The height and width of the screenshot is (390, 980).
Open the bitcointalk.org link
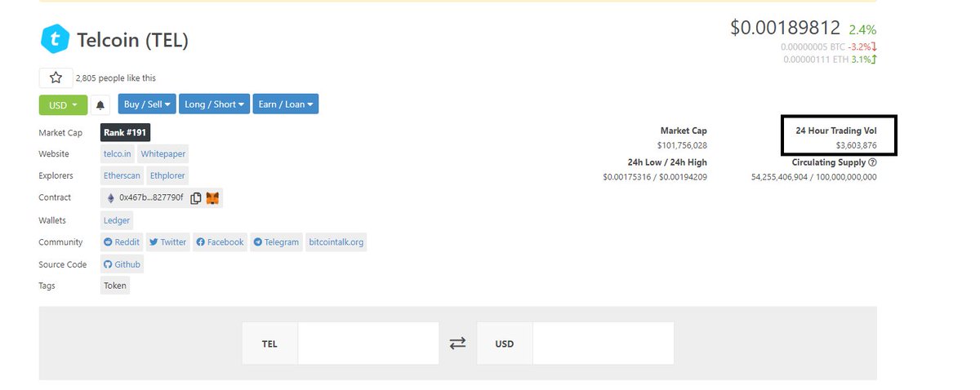pos(336,242)
